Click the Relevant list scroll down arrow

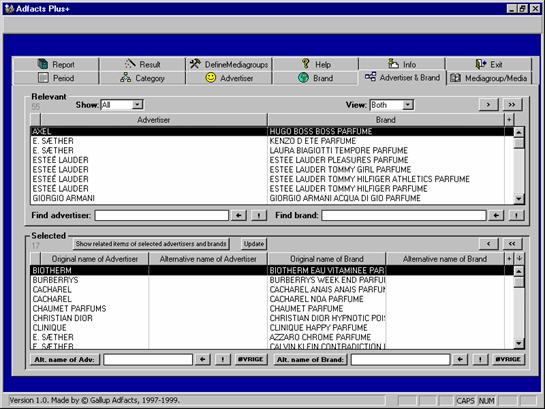pos(519,198)
